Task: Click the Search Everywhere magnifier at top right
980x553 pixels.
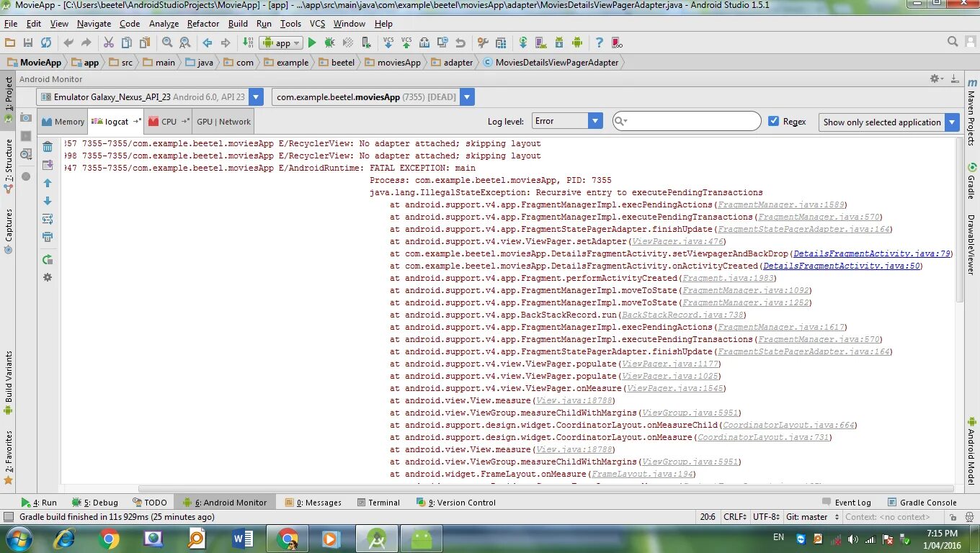Action: (953, 42)
